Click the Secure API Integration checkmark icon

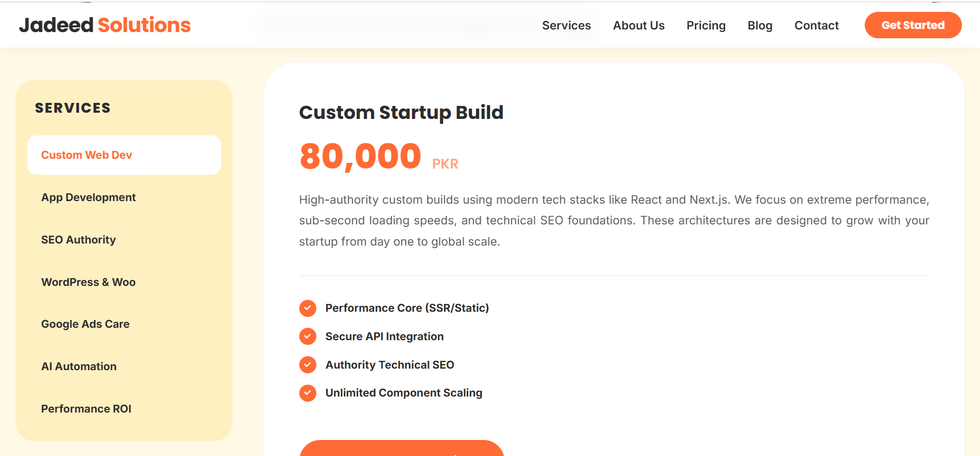point(308,337)
